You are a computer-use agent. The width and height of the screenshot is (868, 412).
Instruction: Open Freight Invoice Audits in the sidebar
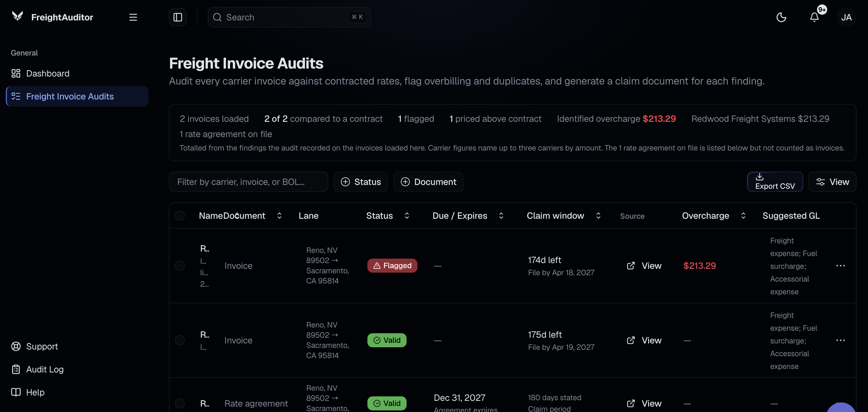click(77, 96)
